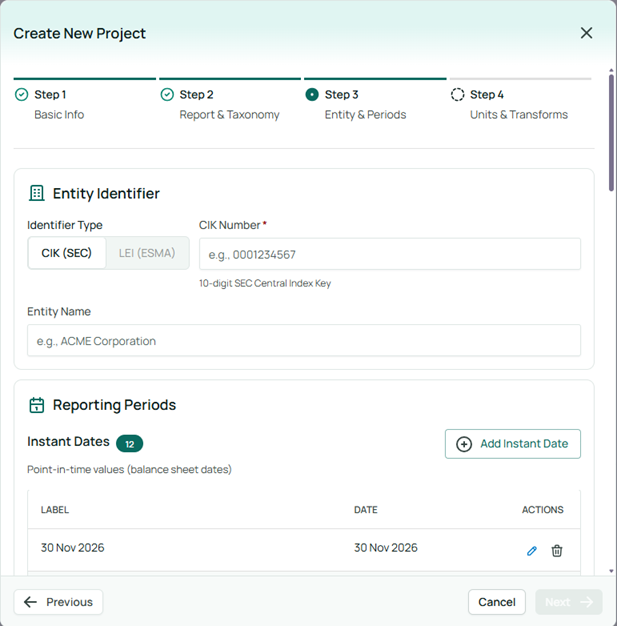Click the ACTIONS column header
617x626 pixels.
[x=543, y=510]
